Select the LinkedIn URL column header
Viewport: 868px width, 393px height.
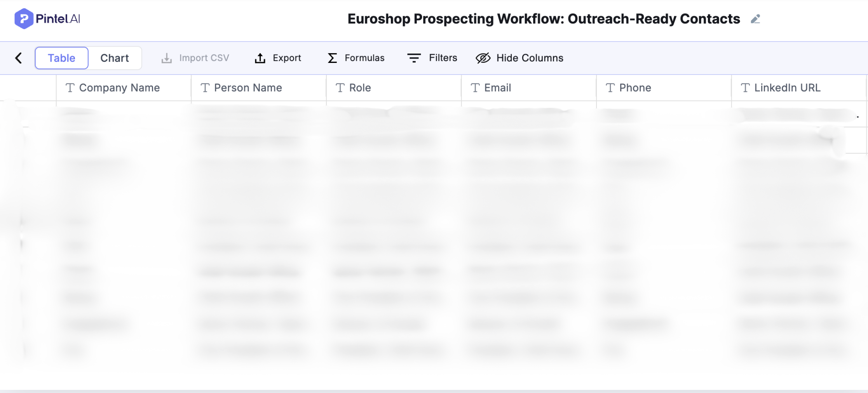point(787,88)
